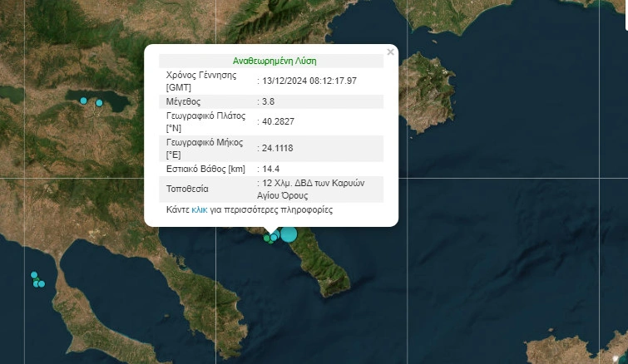The width and height of the screenshot is (628, 364).
Task: Click small green marker left of popup pointer
Action: point(266,238)
